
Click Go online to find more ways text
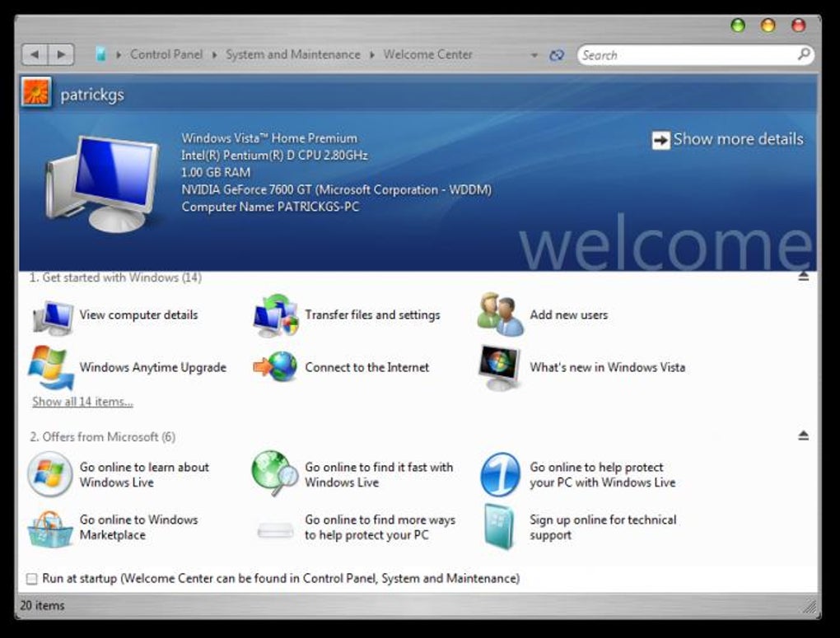click(x=380, y=527)
